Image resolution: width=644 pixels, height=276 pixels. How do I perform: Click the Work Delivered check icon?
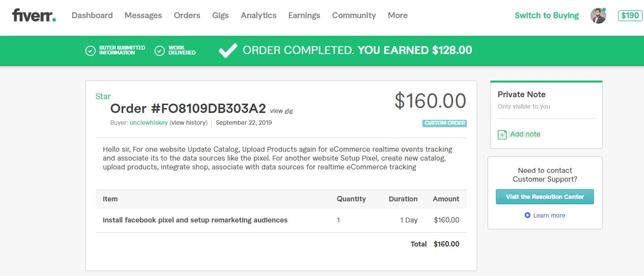pos(159,51)
